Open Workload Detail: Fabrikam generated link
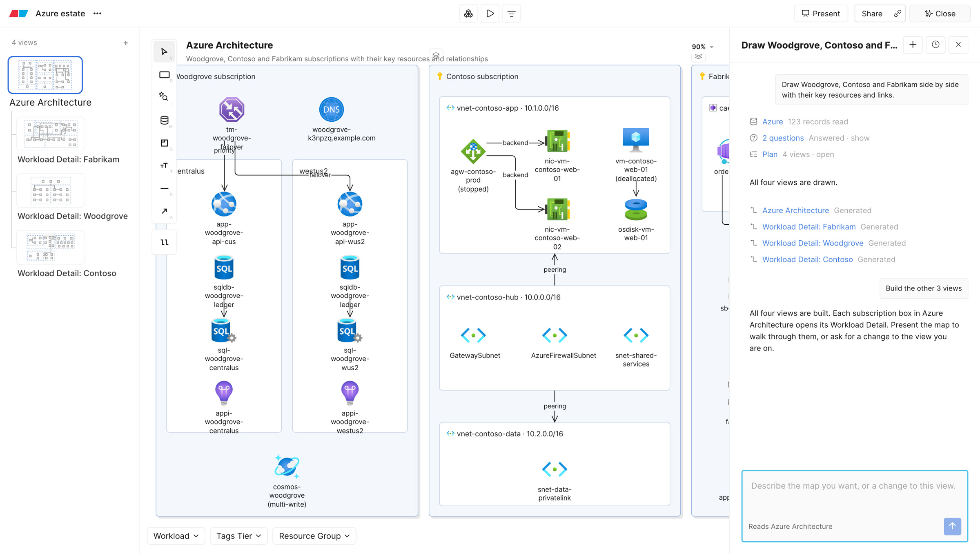The image size is (980, 554). [x=809, y=227]
